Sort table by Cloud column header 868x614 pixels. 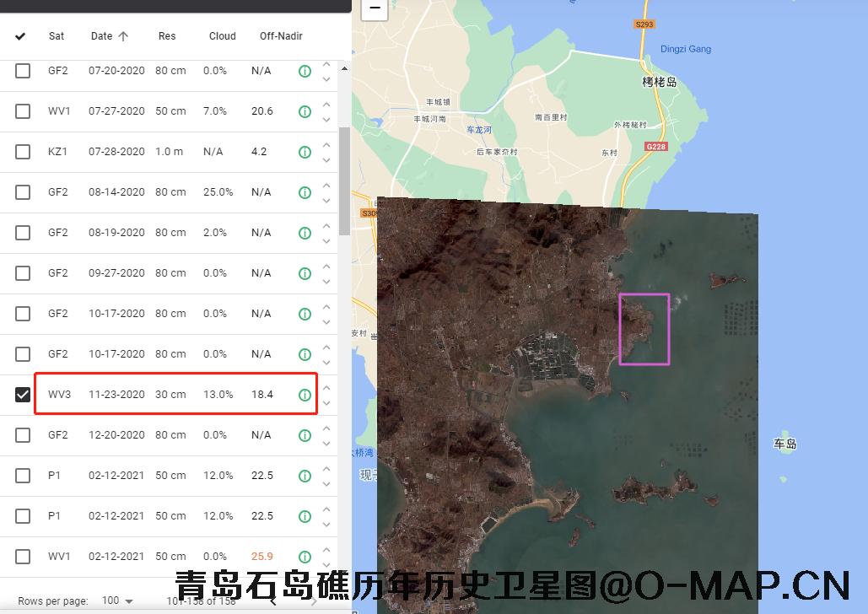pyautogui.click(x=223, y=36)
